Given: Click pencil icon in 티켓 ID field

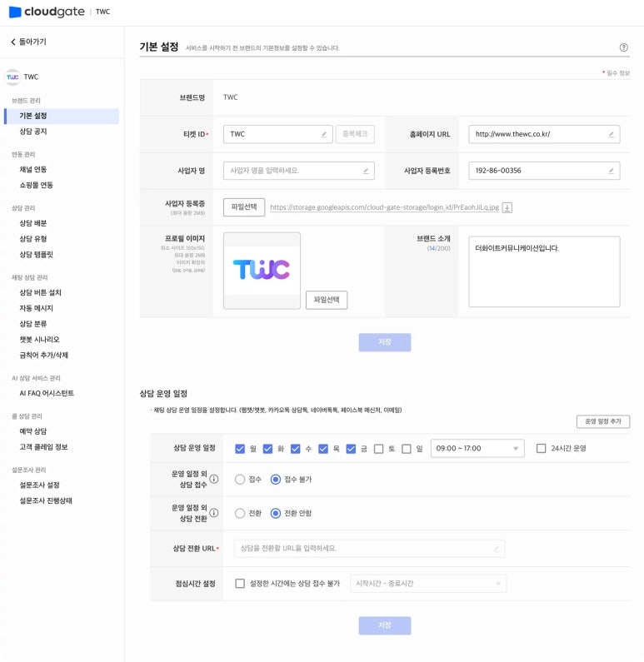Looking at the screenshot, I should pos(324,134).
